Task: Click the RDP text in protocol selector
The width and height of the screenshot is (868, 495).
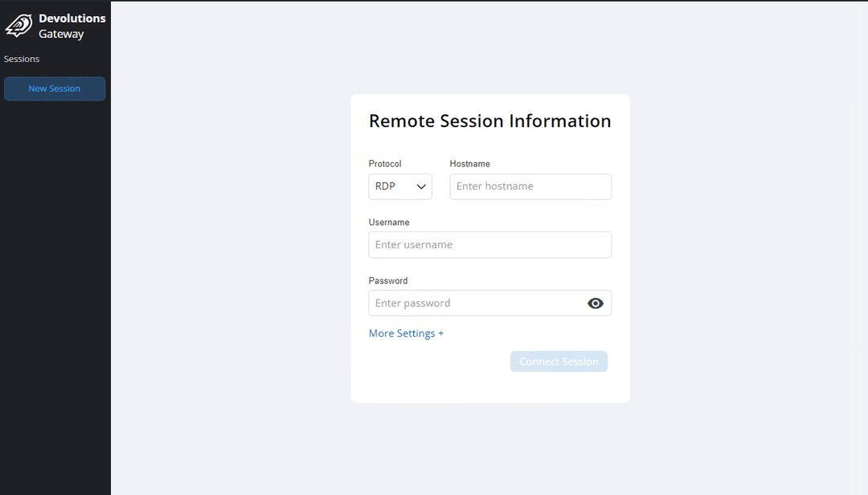Action: [x=386, y=186]
